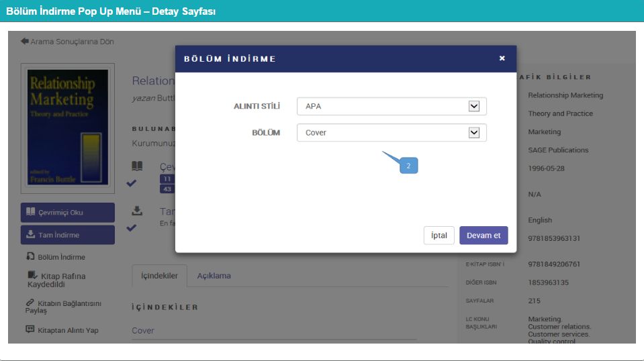644x361 pixels.
Task: Click the quote bubble icon for Alıntı Yap
Action: [30, 329]
